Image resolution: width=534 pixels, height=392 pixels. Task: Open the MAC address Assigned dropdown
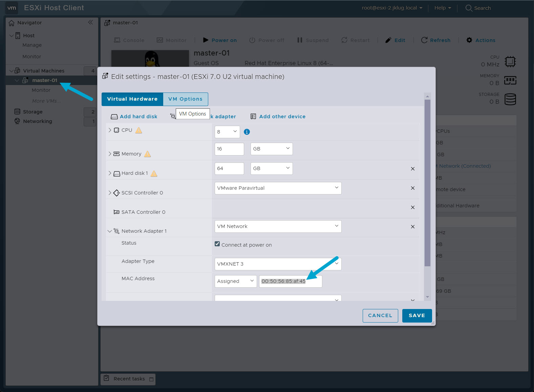pyautogui.click(x=235, y=281)
